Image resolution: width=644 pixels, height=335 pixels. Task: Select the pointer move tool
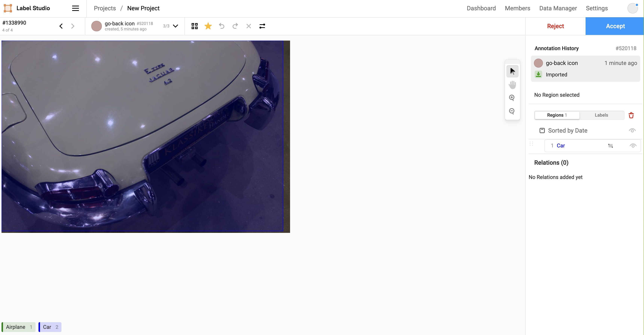pyautogui.click(x=512, y=71)
